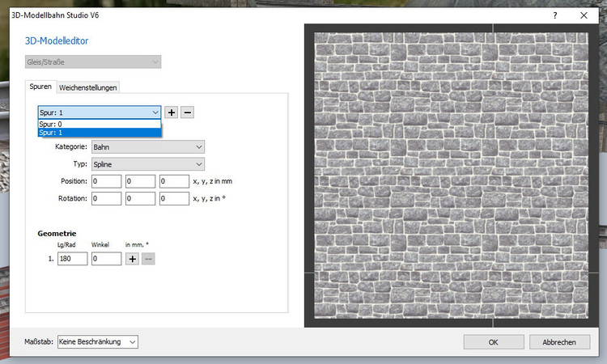This screenshot has height=364, width=607.
Task: Click the 'x, y, z in °' label
Action: coord(209,198)
